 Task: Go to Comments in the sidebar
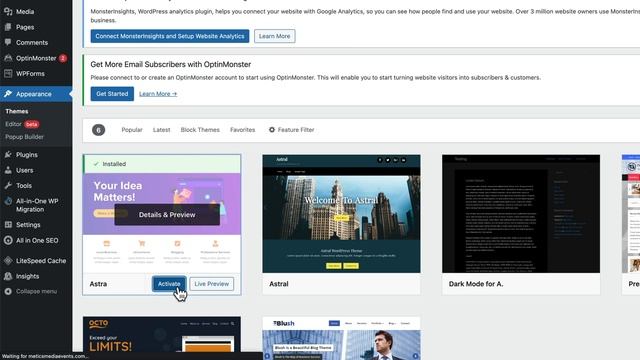(x=32, y=42)
